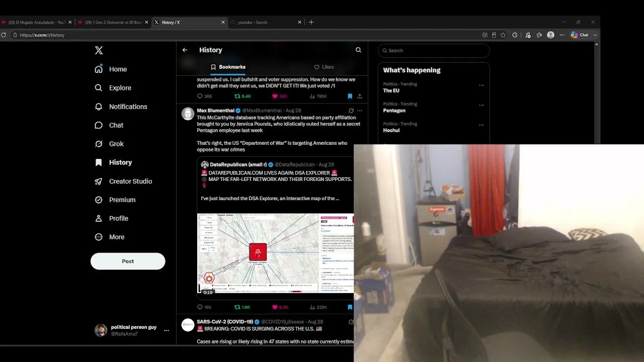Open the trending topic The EU
The image size is (644, 362).
(391, 90)
